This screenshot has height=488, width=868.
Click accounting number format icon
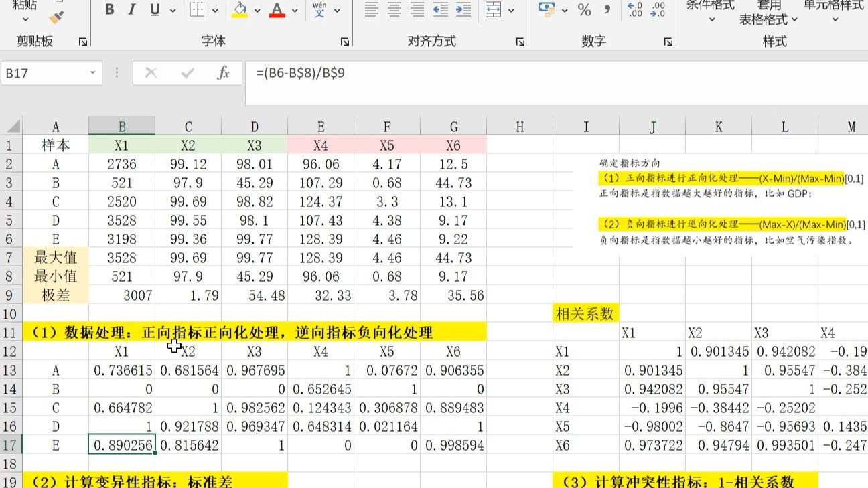point(547,10)
